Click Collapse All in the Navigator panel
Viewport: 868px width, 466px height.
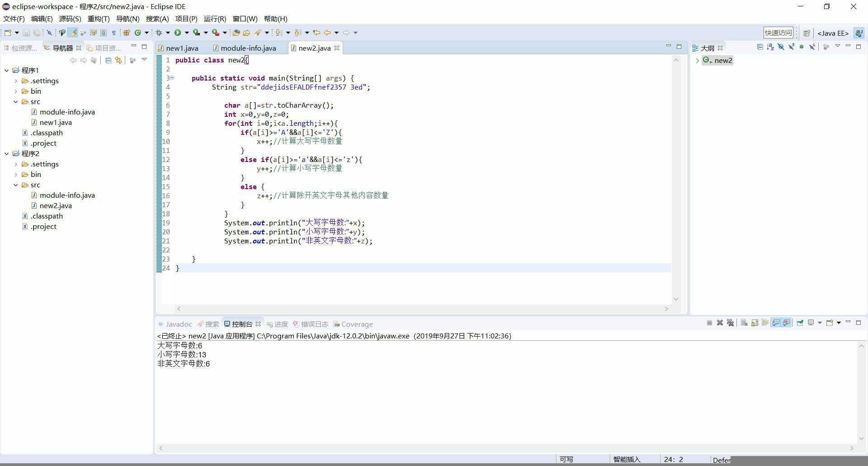click(108, 60)
